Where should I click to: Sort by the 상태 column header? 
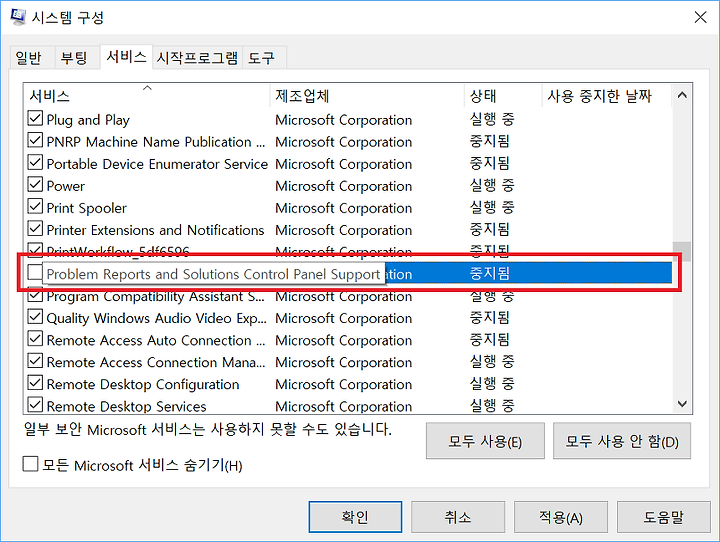point(503,96)
